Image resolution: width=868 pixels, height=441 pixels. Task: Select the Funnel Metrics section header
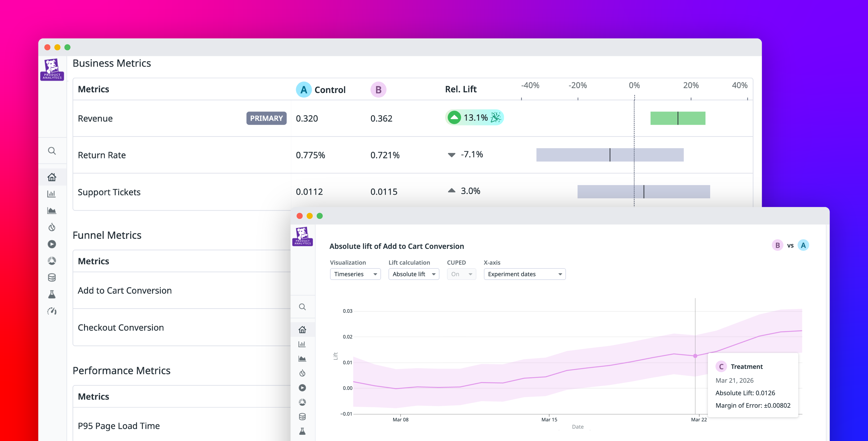pos(107,235)
